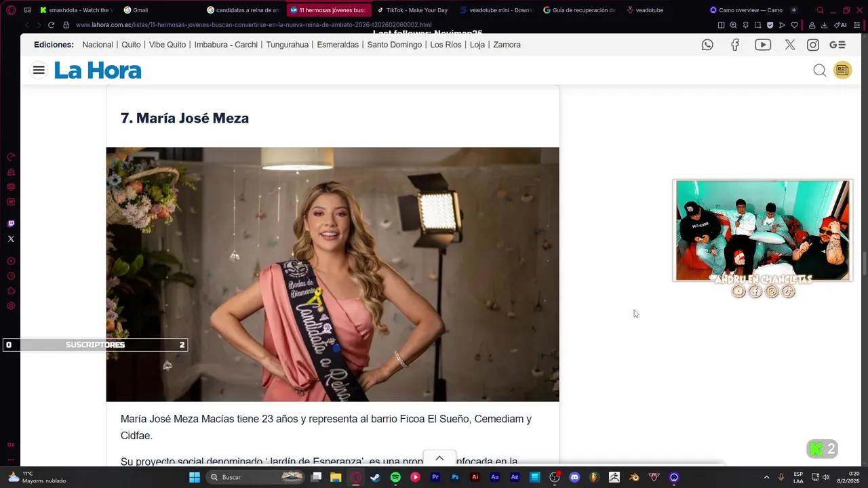The image size is (868, 488).
Task: Open Premiere Pro from the taskbar
Action: [435, 477]
